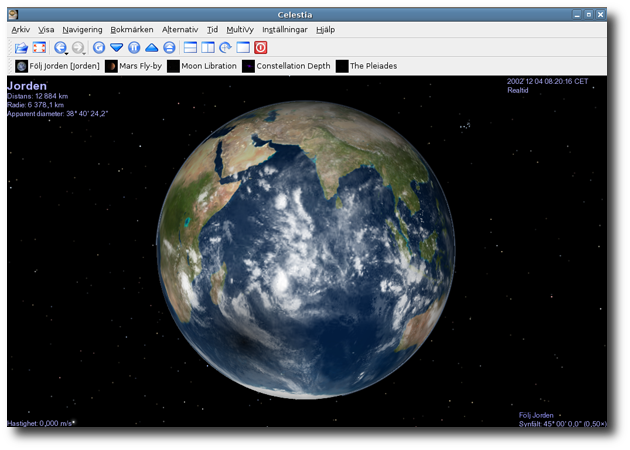The width and height of the screenshot is (630, 450).
Task: Open the Navigering menu
Action: [82, 30]
